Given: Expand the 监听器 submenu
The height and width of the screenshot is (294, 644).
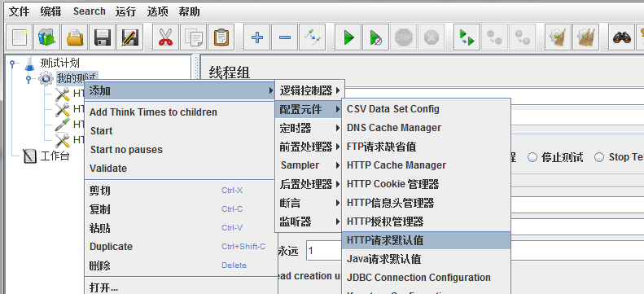Looking at the screenshot, I should (309, 222).
